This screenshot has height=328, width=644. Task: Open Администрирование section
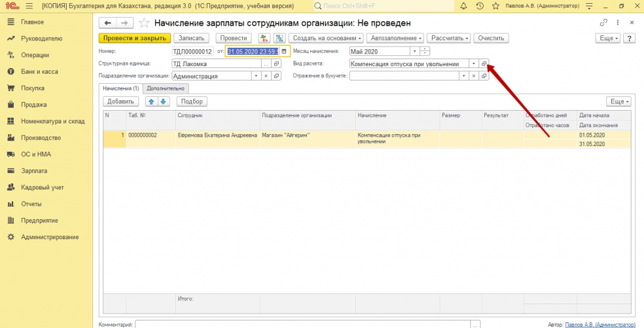[x=50, y=237]
